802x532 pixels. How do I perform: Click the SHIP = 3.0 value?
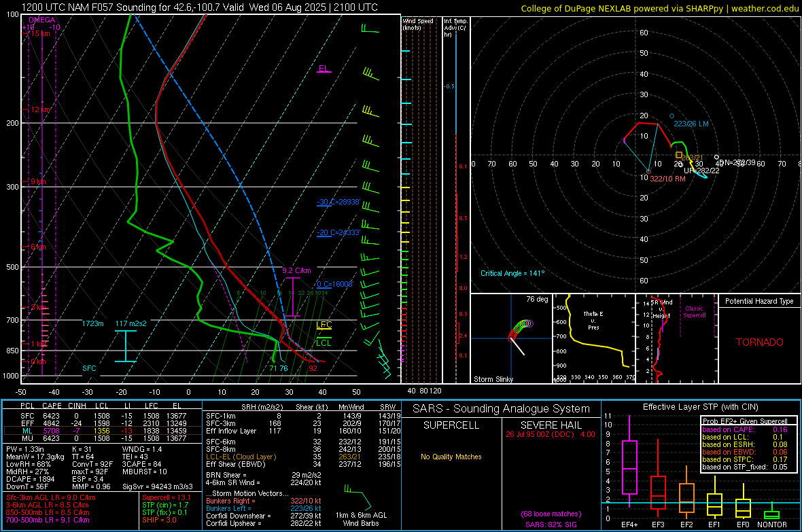159,520
